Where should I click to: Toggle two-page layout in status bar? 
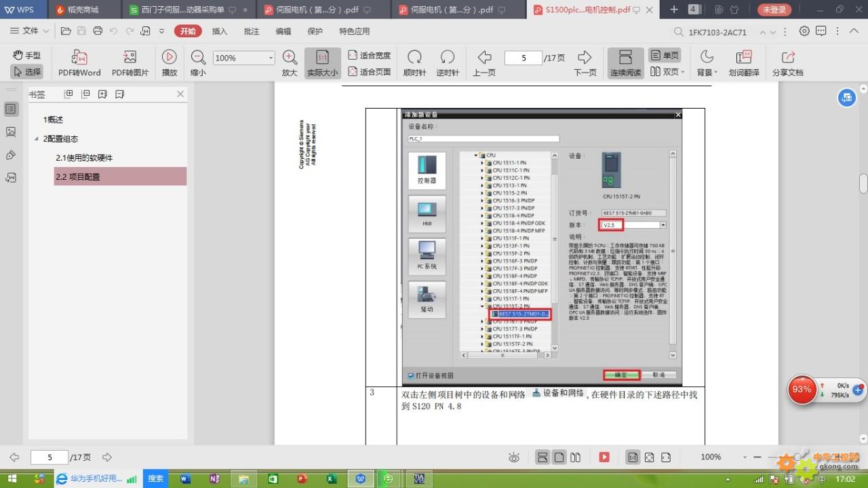click(x=575, y=457)
